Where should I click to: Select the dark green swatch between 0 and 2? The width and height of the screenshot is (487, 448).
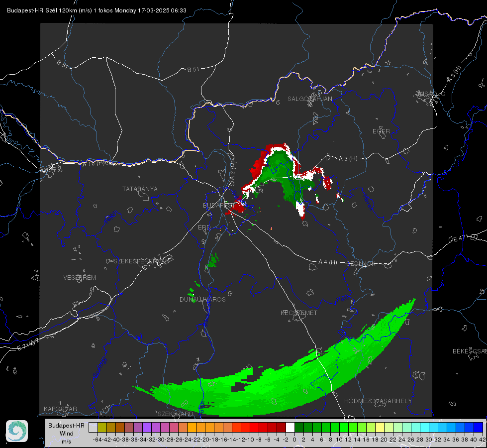click(299, 427)
